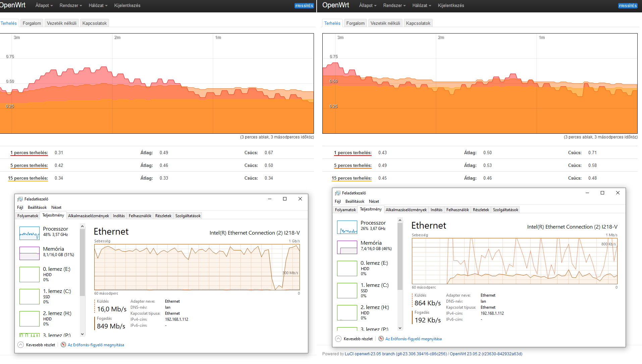Open Rendszer dropdown in left OpenWrt page
Screen dimensions: 642x364
71,5
